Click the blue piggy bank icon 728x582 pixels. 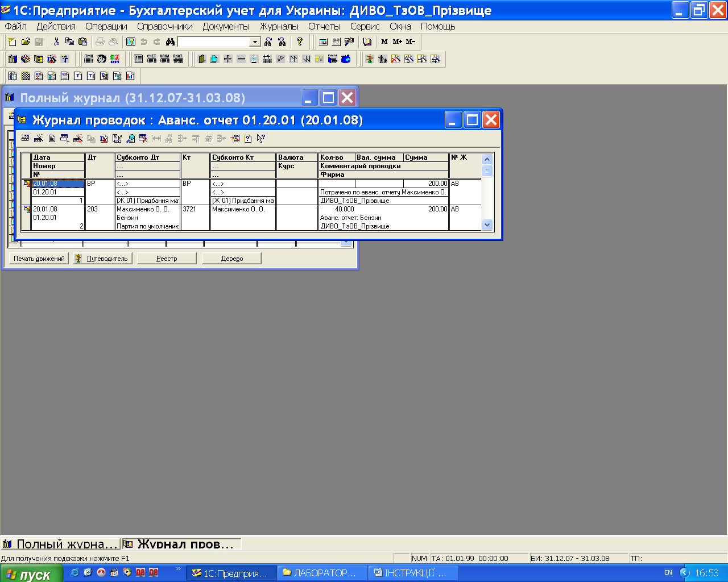coord(346,59)
